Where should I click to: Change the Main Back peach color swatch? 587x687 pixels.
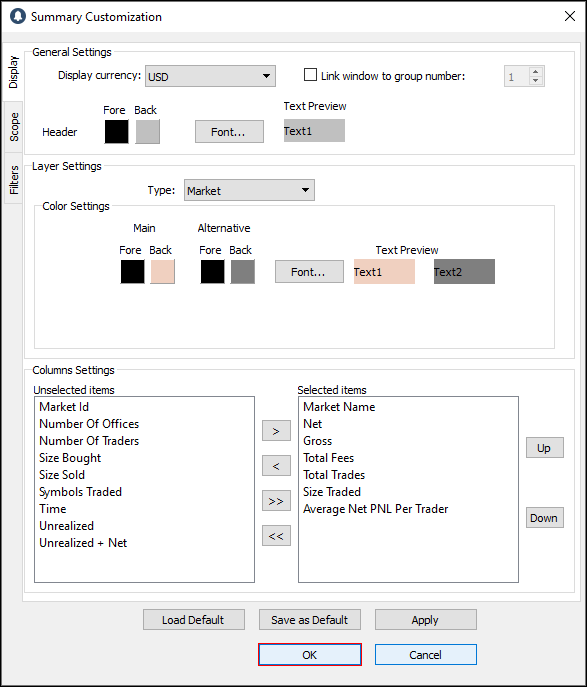tap(163, 272)
